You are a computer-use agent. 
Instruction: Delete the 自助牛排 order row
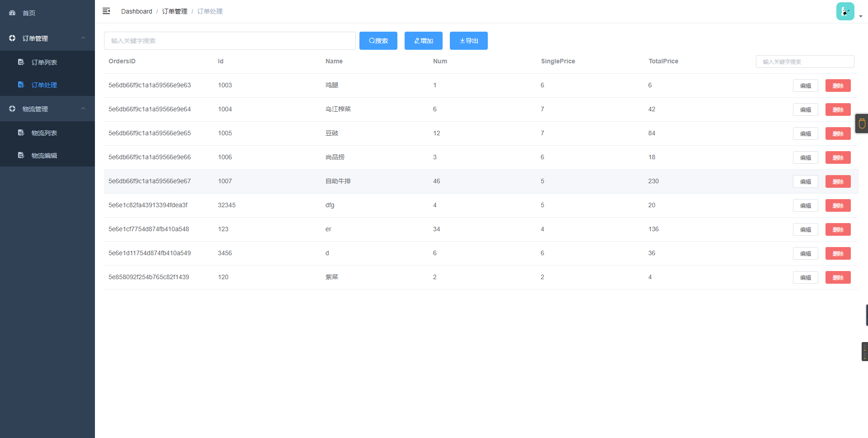point(838,181)
